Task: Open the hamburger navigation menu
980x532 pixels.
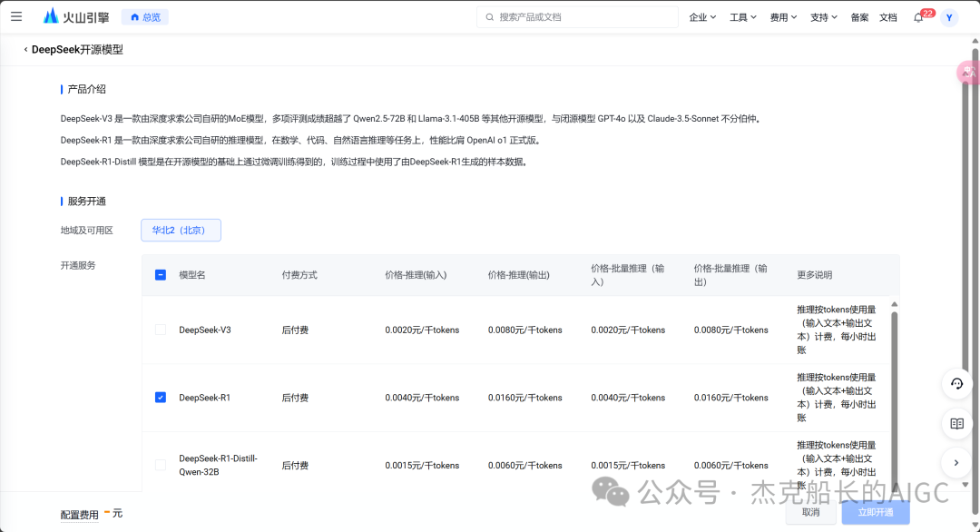Action: 16,17
